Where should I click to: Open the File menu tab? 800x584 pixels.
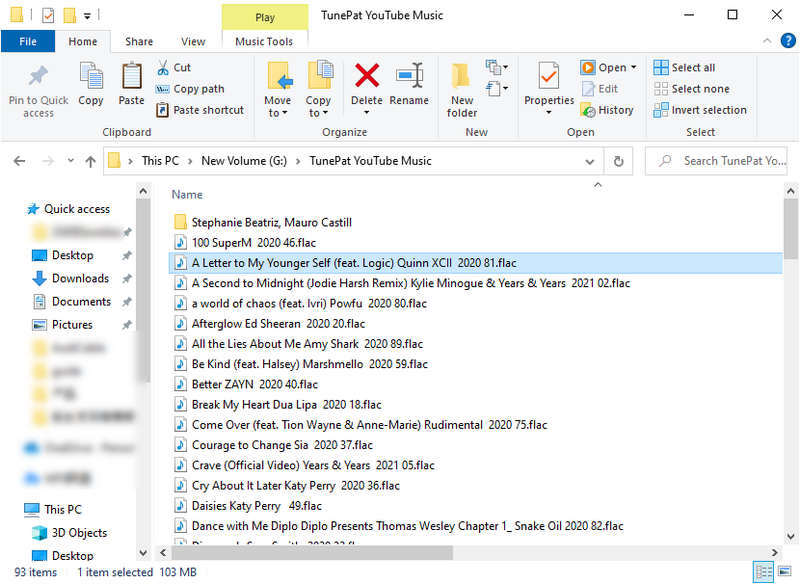tap(28, 41)
